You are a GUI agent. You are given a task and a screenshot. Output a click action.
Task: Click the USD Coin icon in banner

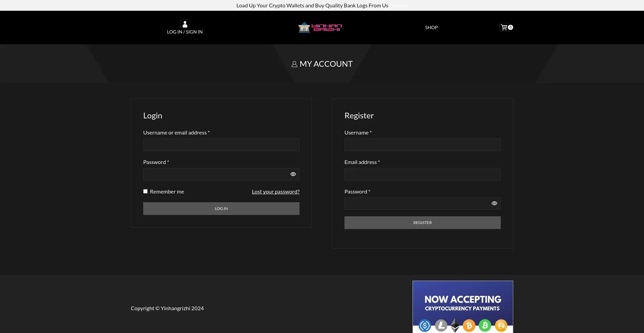point(425,325)
